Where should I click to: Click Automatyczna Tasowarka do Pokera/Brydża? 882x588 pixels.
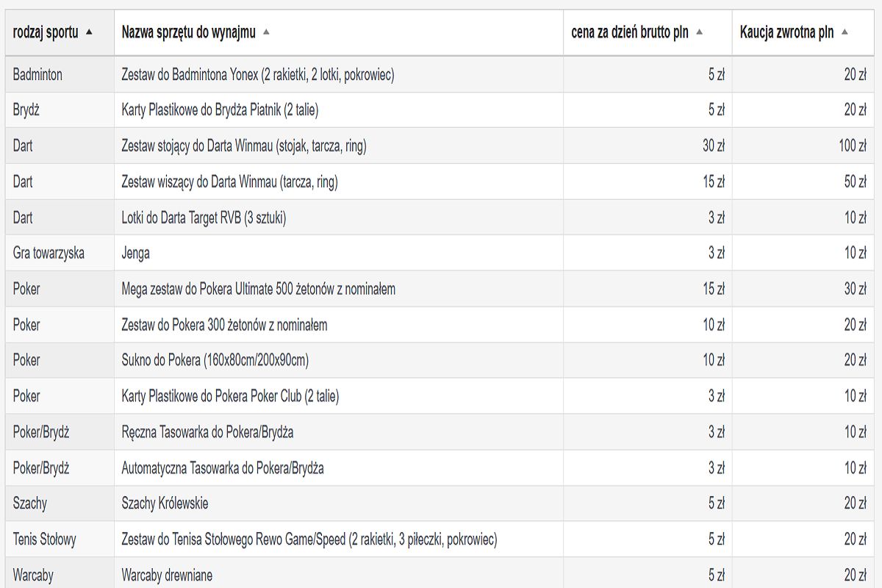223,467
